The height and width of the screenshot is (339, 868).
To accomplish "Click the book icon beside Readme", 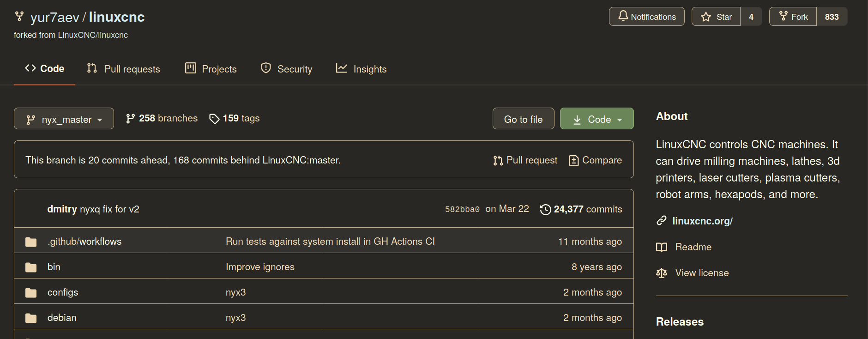I will tap(662, 247).
